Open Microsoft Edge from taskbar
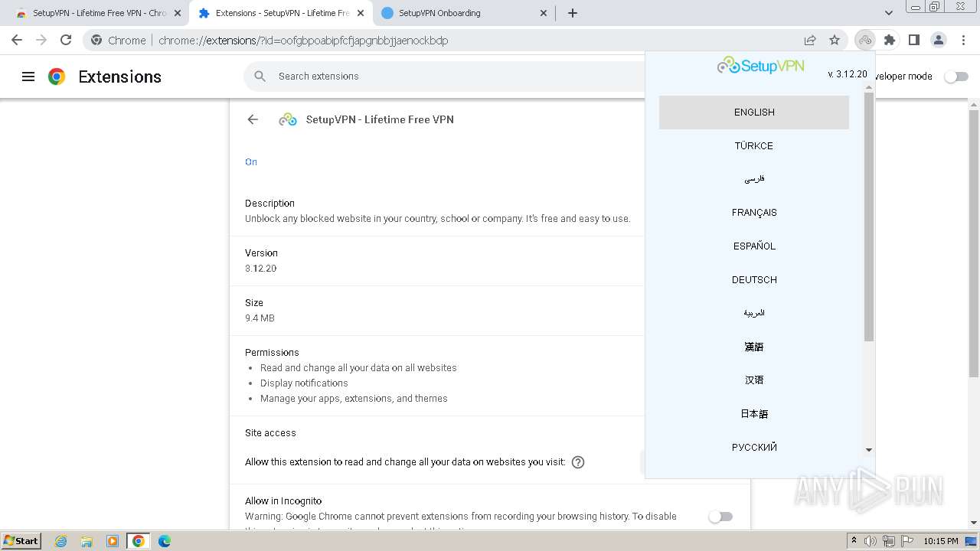This screenshot has height=551, width=980. pos(165,541)
